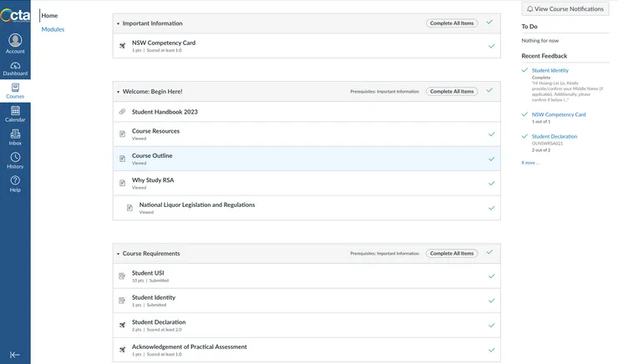Image resolution: width=618 pixels, height=364 pixels.
Task: Click the Help question mark icon
Action: (x=15, y=181)
